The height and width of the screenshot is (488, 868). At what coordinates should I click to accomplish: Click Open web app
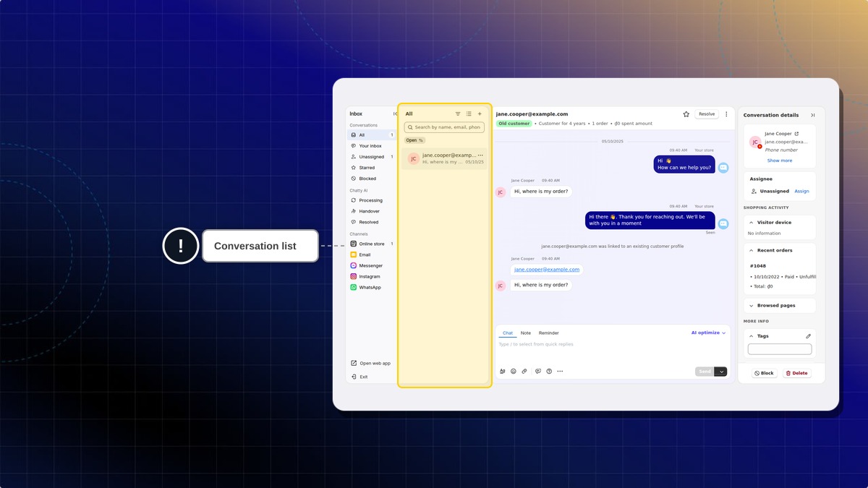pyautogui.click(x=371, y=363)
